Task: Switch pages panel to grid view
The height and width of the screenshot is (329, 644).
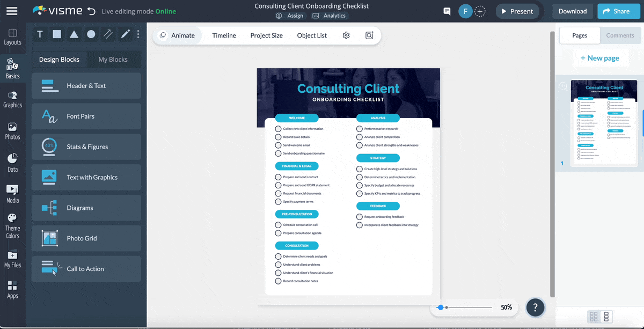Action: pos(594,317)
